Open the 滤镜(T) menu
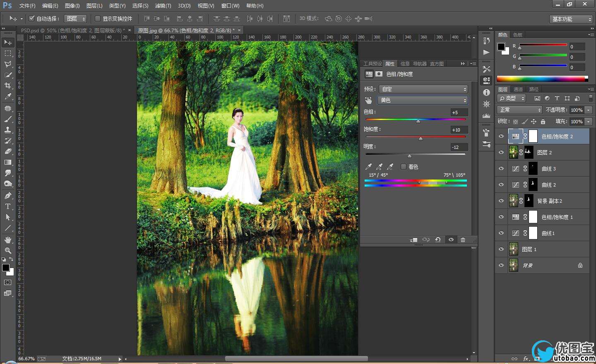The image size is (596, 364). pyautogui.click(x=163, y=6)
